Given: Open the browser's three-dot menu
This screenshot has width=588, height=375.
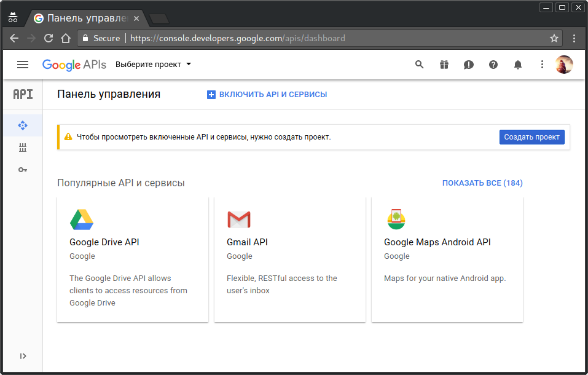Looking at the screenshot, I should tap(574, 37).
